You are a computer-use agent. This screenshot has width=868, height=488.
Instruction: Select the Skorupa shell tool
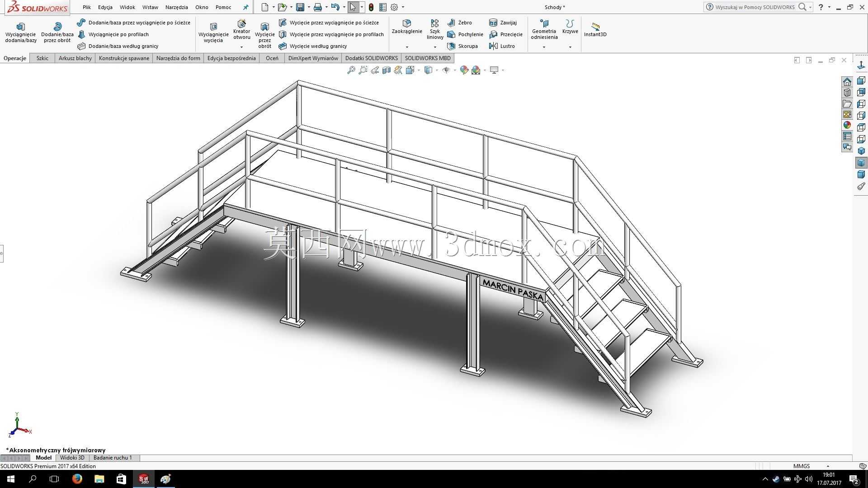tap(462, 46)
